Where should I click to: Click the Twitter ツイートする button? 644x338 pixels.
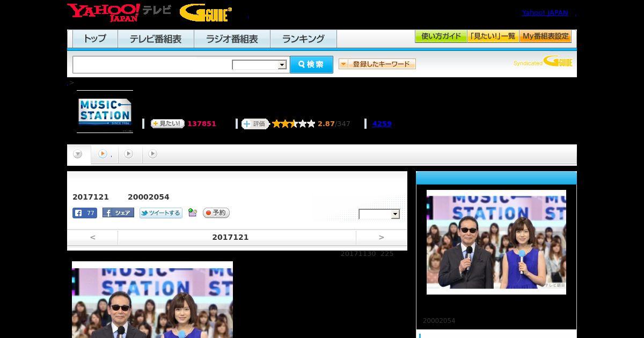click(x=161, y=213)
